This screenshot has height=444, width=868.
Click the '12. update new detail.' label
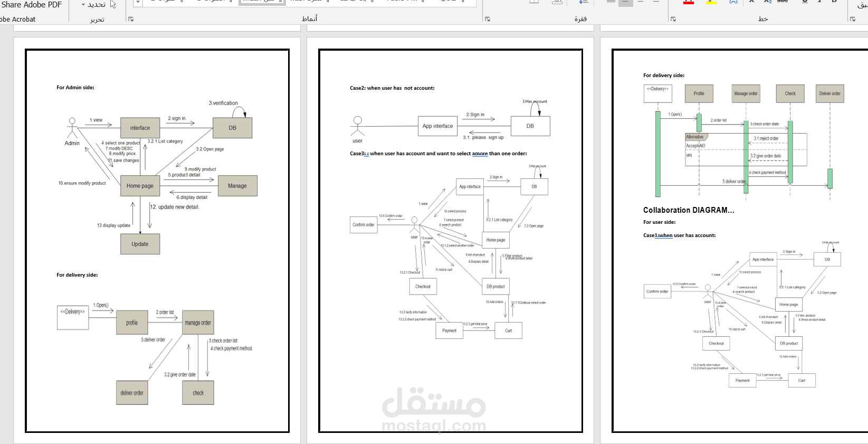tap(175, 207)
